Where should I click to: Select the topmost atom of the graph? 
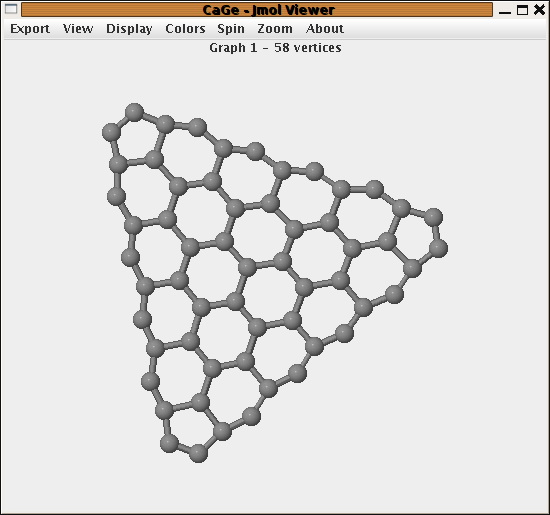pyautogui.click(x=134, y=112)
